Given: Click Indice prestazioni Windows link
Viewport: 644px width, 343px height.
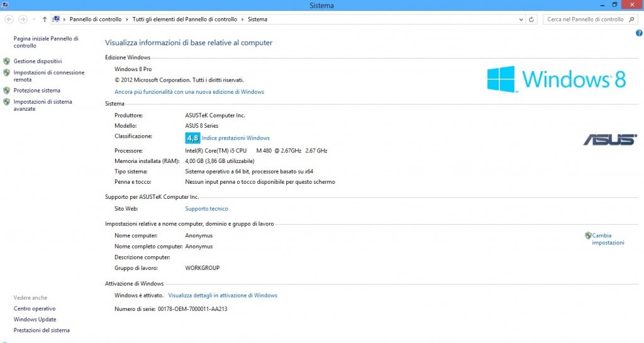Looking at the screenshot, I should coord(235,138).
